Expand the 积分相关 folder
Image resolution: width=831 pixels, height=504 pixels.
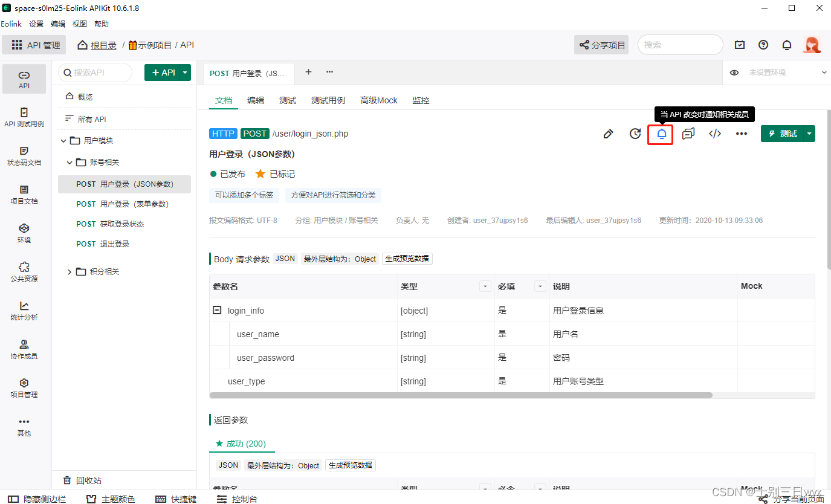pos(70,272)
